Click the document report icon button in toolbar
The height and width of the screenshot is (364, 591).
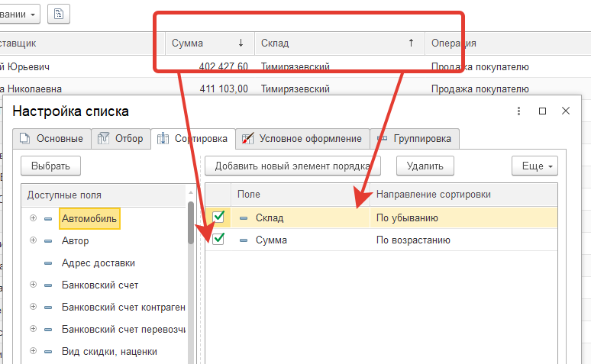pos(59,14)
